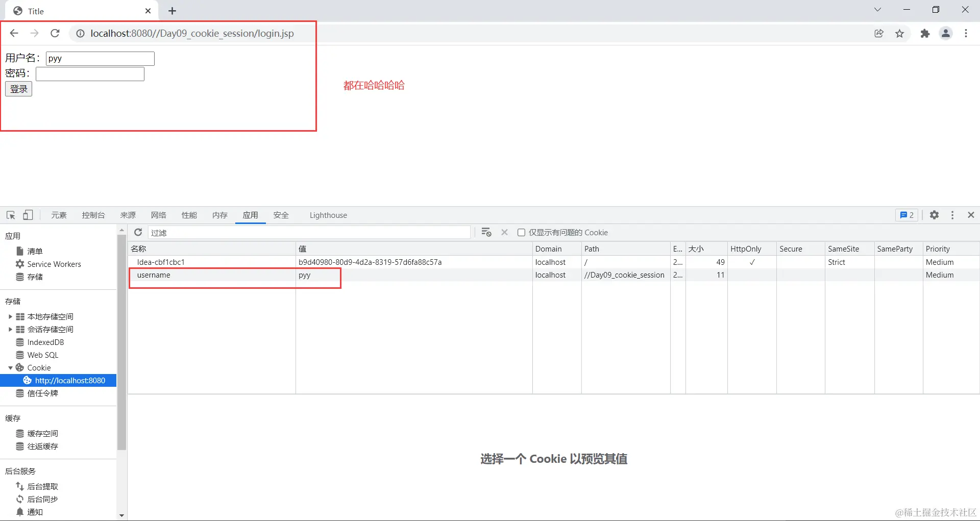Switch to Lighthouse tab
Image resolution: width=980 pixels, height=521 pixels.
tap(328, 215)
